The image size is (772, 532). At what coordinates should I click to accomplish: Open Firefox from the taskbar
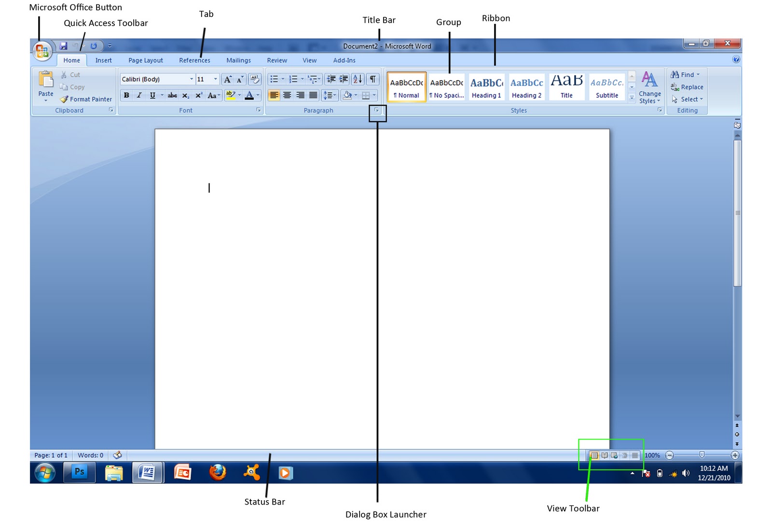(218, 472)
